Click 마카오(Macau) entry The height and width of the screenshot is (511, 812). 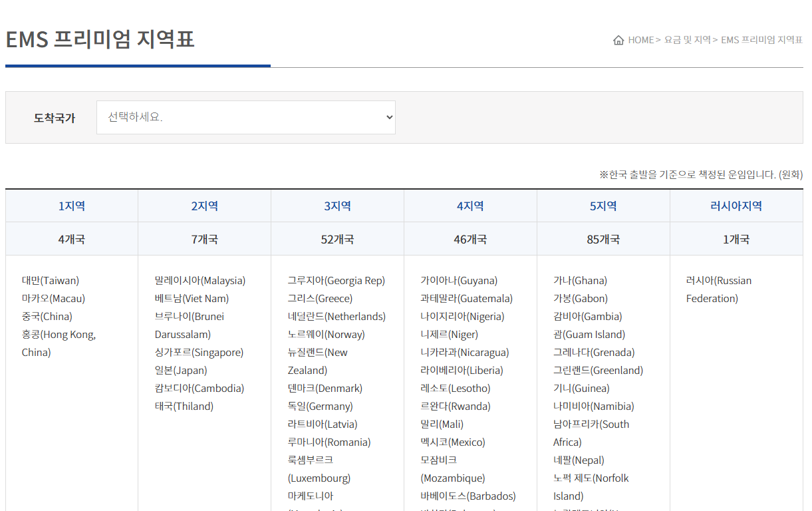pyautogui.click(x=53, y=299)
